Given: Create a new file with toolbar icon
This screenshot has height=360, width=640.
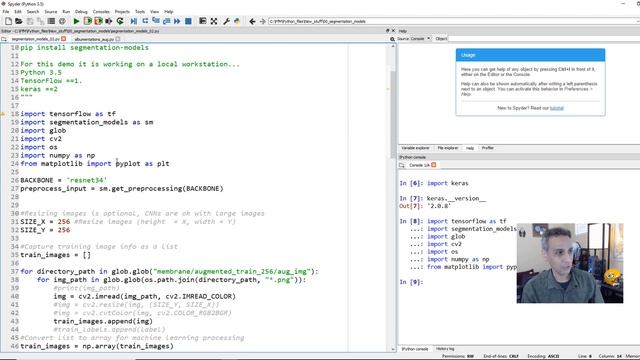Looking at the screenshot, I should [8, 21].
